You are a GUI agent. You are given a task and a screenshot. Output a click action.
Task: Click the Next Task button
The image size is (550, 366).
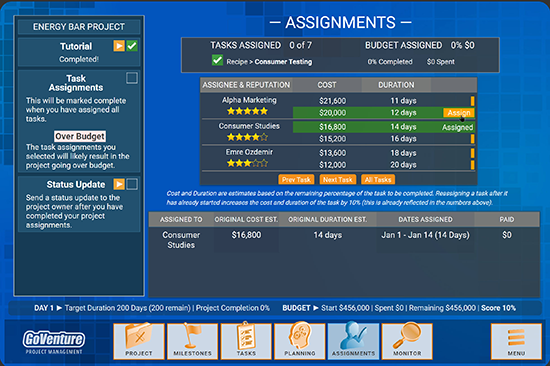pos(338,180)
